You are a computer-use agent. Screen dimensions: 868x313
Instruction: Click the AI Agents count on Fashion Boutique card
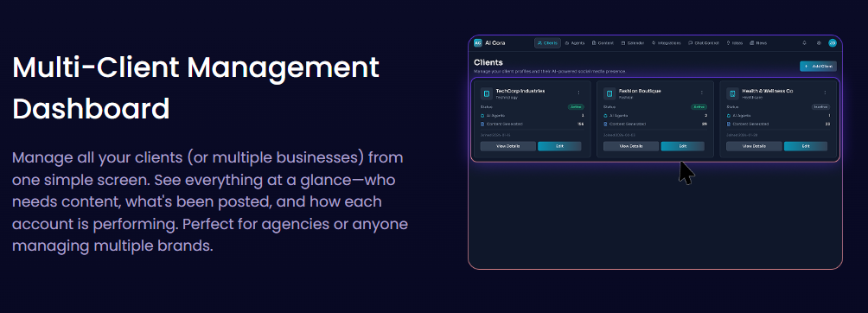click(x=705, y=116)
